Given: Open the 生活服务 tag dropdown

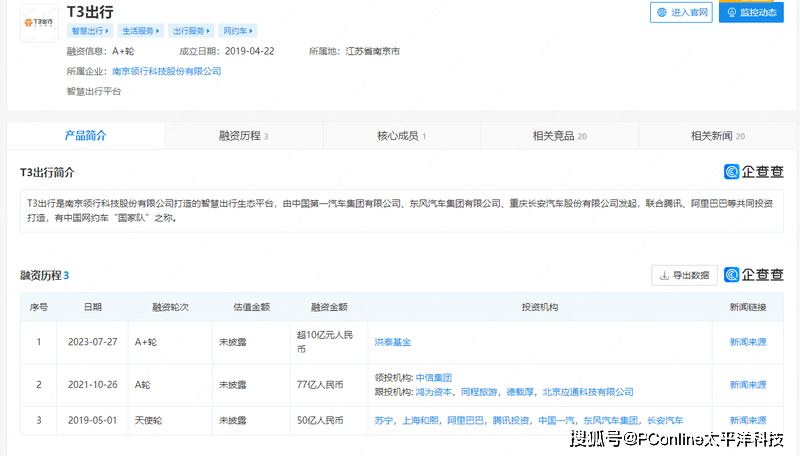Looking at the screenshot, I should [x=140, y=31].
